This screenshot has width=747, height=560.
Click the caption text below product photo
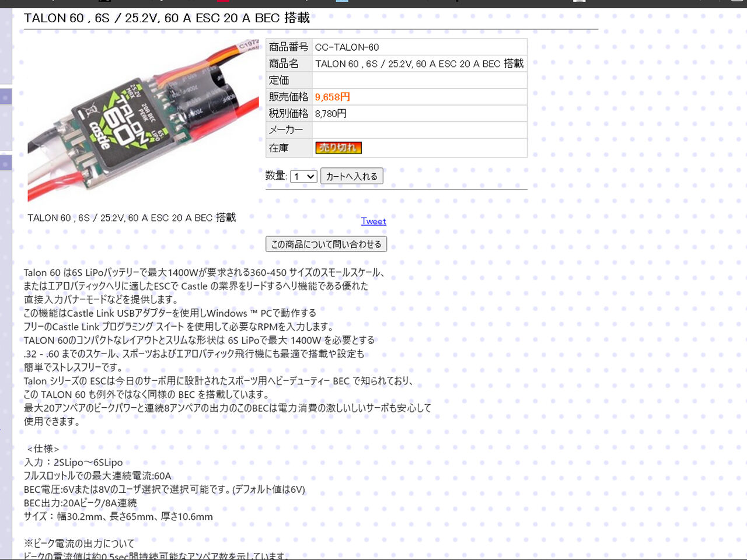point(132,218)
